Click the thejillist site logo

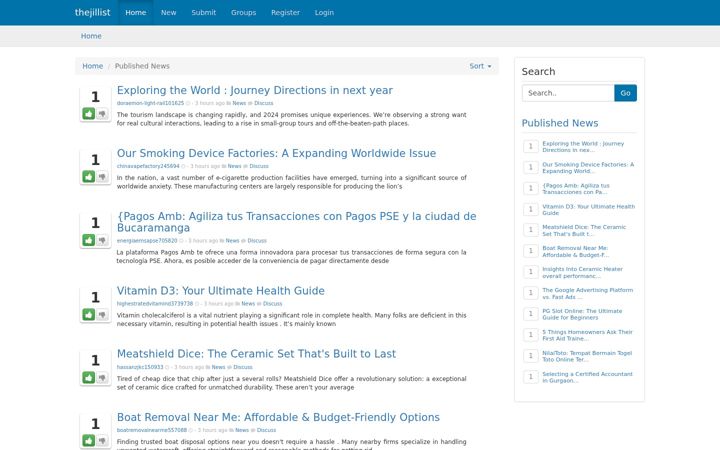pyautogui.click(x=92, y=12)
